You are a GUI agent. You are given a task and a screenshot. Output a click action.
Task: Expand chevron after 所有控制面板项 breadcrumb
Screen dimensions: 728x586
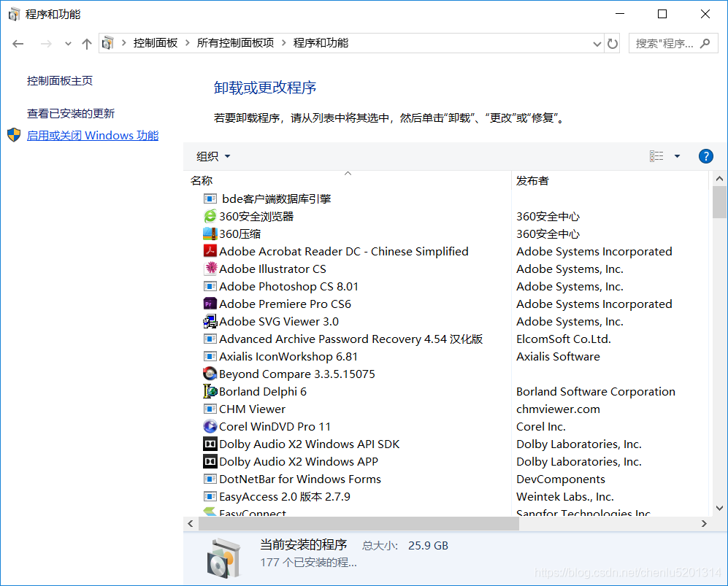click(283, 42)
